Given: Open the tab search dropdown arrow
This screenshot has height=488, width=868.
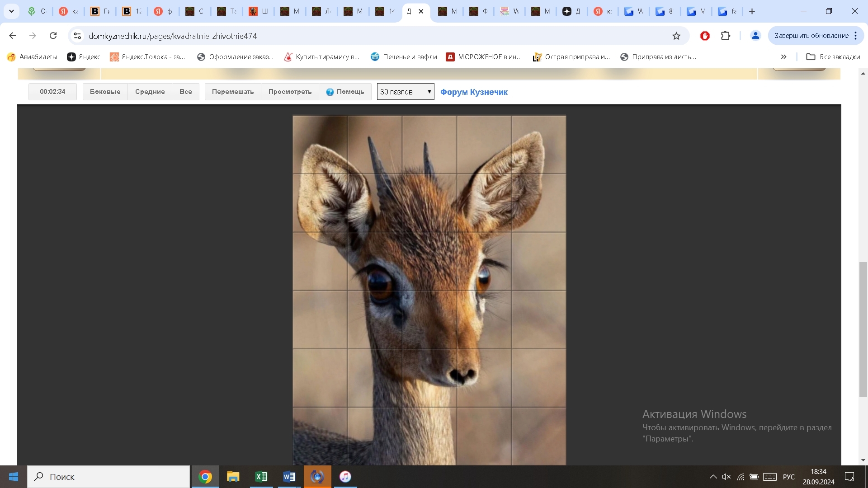Looking at the screenshot, I should [11, 11].
